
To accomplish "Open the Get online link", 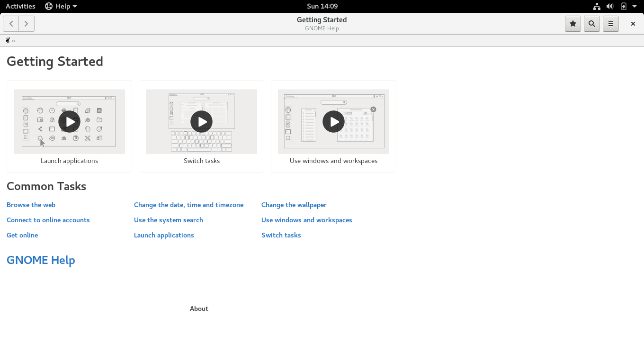I will [x=22, y=235].
